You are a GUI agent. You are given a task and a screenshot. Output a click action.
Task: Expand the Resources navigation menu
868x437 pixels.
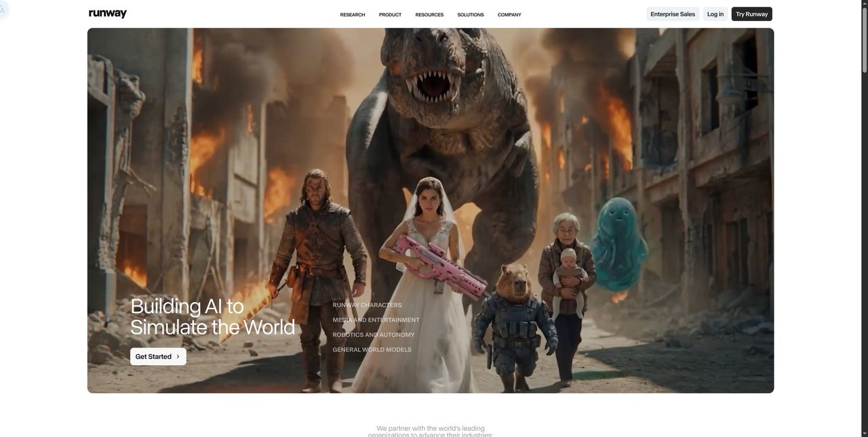tap(429, 15)
